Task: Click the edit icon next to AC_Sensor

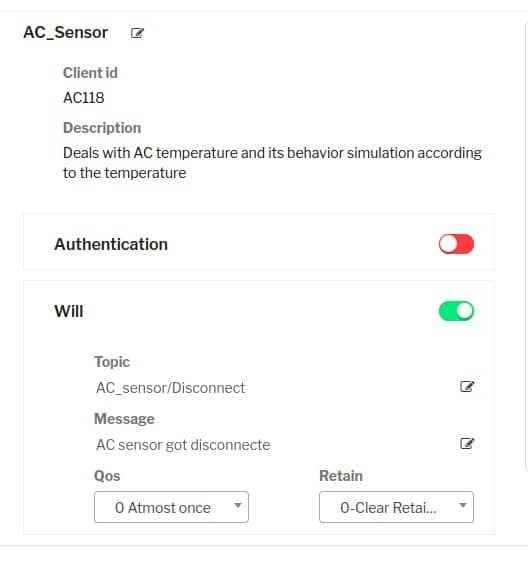Action: click(x=137, y=33)
